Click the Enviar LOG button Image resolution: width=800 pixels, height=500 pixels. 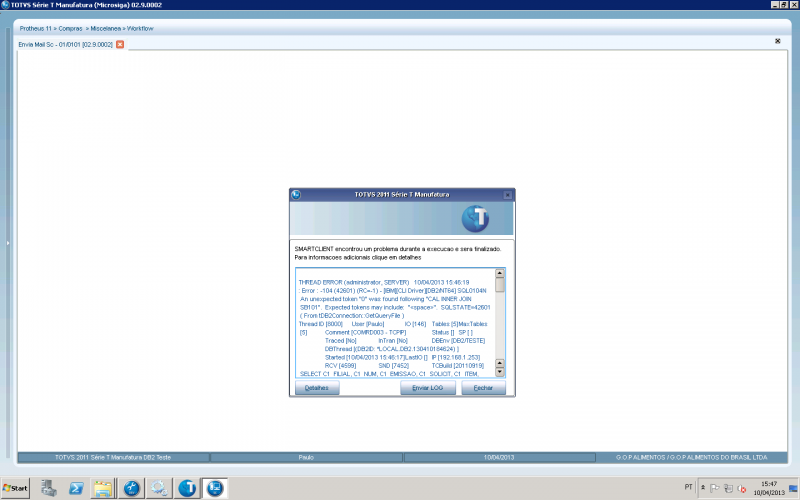pyautogui.click(x=428, y=388)
